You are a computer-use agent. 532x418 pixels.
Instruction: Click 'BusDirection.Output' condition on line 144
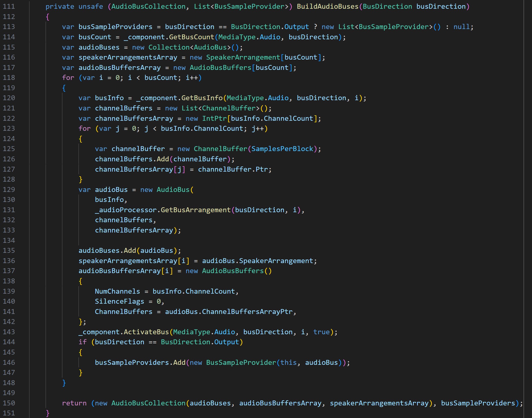(200, 342)
